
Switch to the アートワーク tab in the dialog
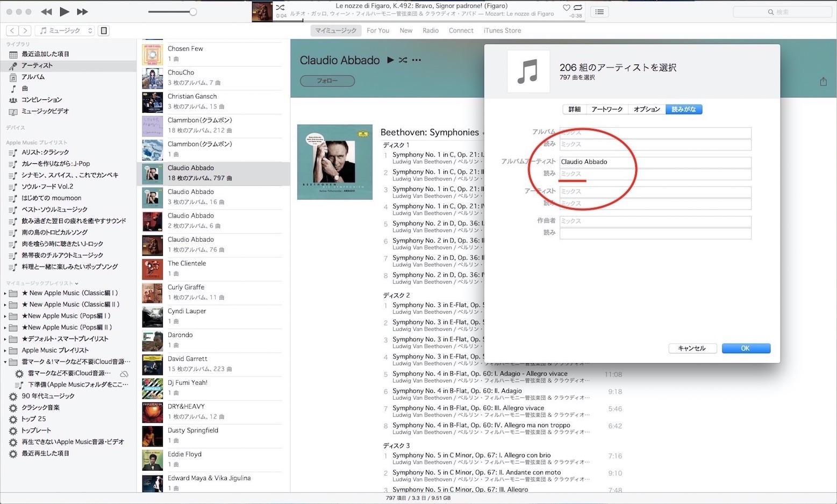click(607, 110)
